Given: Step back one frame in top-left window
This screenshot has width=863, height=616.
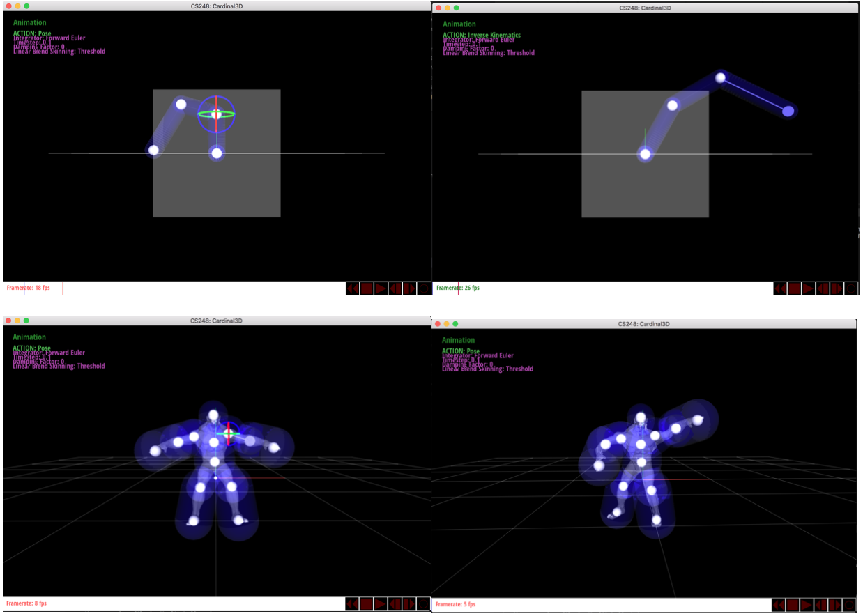Looking at the screenshot, I should [x=395, y=288].
